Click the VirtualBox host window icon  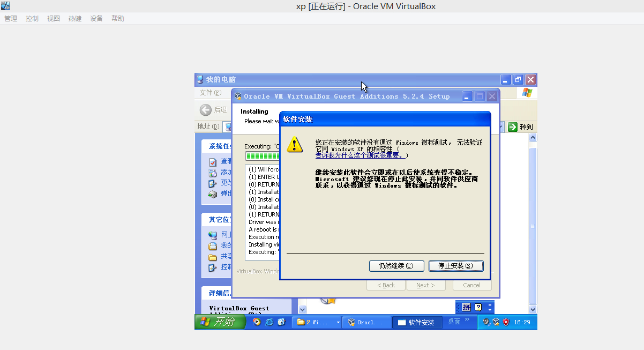[5, 6]
